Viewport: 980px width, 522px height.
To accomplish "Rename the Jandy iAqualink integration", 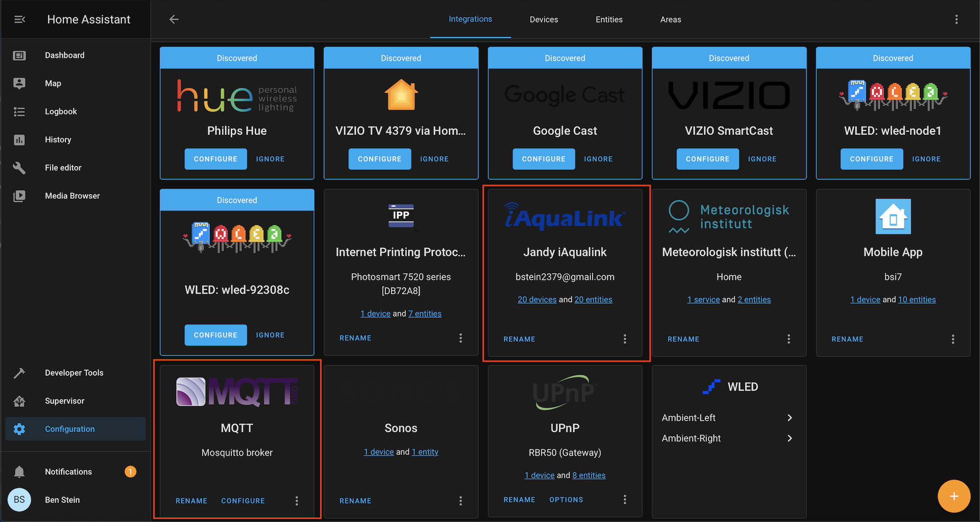I will (x=519, y=339).
